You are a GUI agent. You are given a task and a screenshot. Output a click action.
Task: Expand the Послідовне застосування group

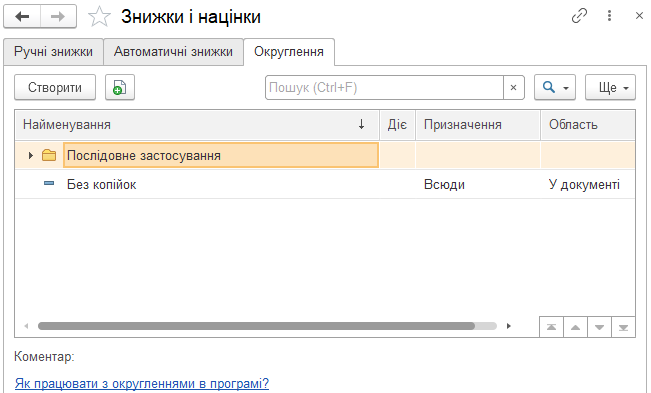click(30, 156)
